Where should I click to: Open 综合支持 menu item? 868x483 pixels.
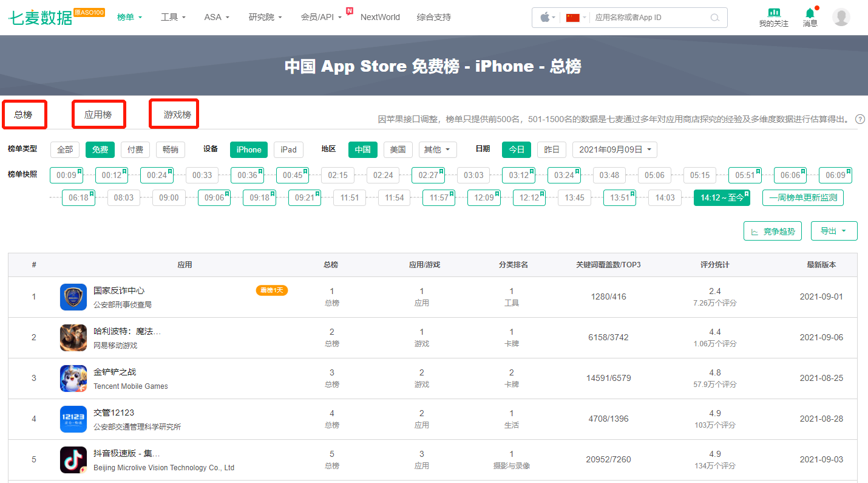pyautogui.click(x=434, y=17)
